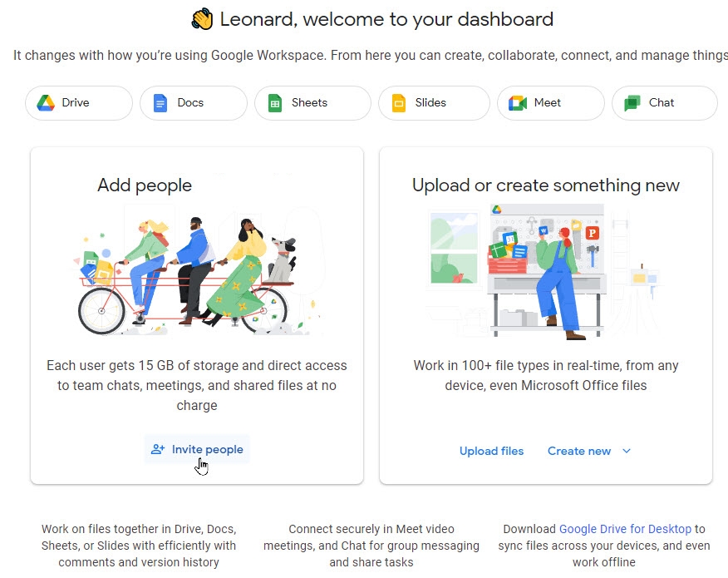The image size is (728, 578).
Task: Click the blue Docs icon
Action: 161,102
